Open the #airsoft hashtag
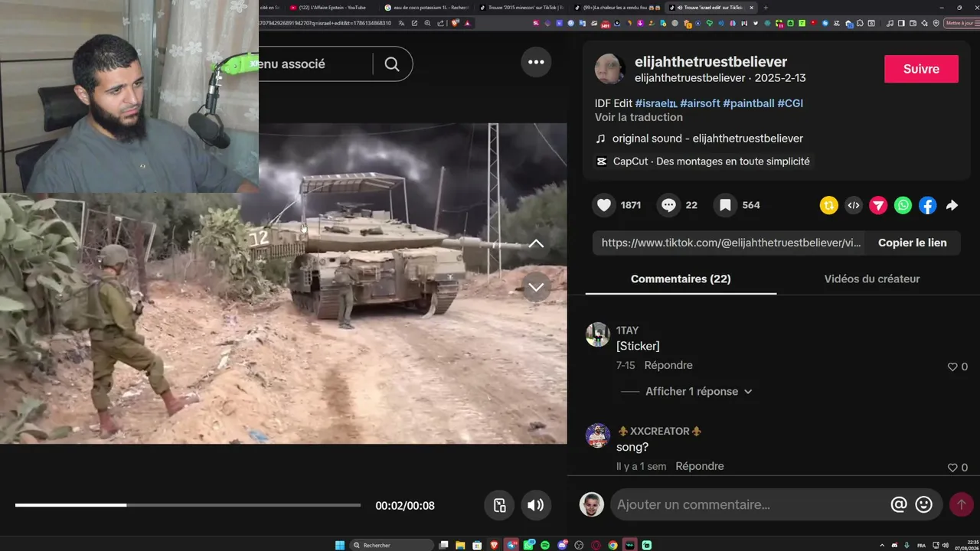 [x=700, y=103]
